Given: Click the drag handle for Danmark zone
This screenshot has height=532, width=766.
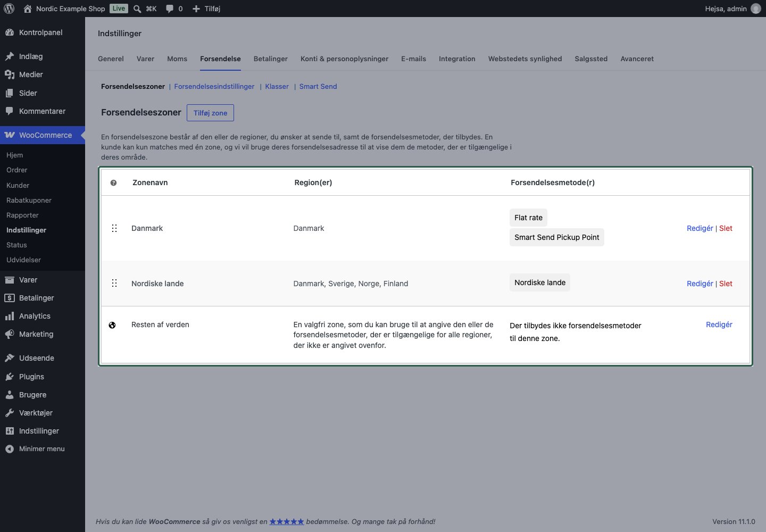Looking at the screenshot, I should tap(114, 228).
